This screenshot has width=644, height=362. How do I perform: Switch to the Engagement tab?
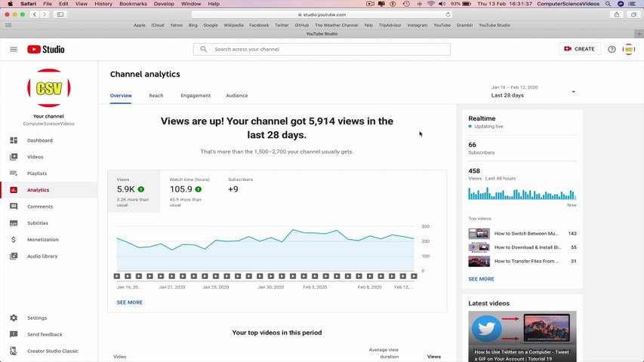click(x=196, y=96)
